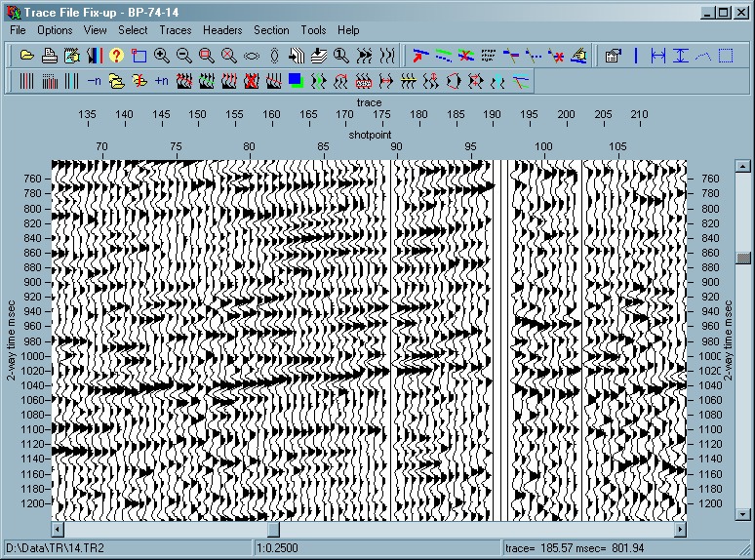Click the blue '−n' toolbar icon

point(95,81)
